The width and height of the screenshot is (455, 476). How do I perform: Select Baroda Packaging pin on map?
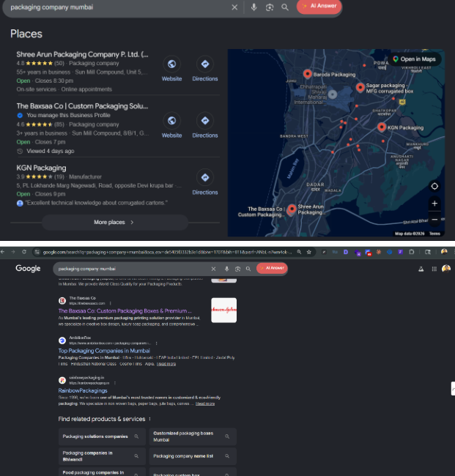tap(308, 74)
